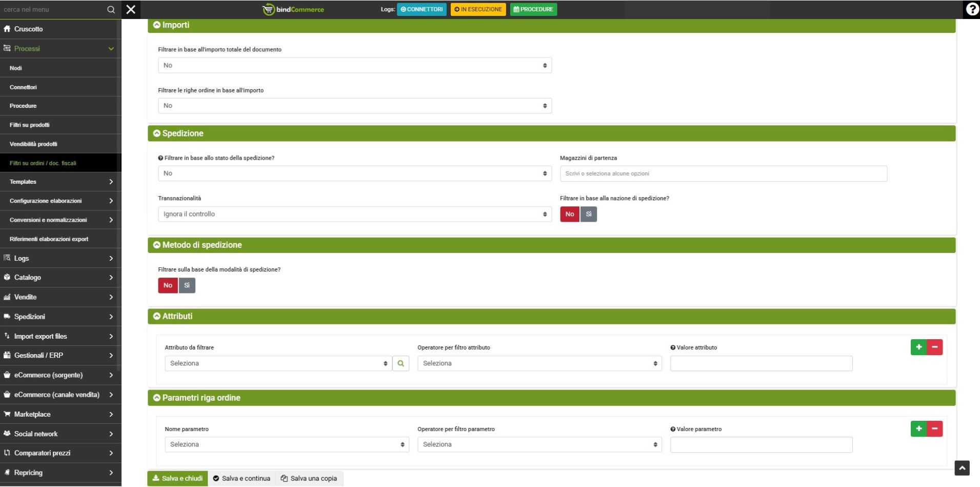Image resolution: width=980 pixels, height=487 pixels.
Task: Open the Transnazionalità dropdown
Action: (x=354, y=214)
